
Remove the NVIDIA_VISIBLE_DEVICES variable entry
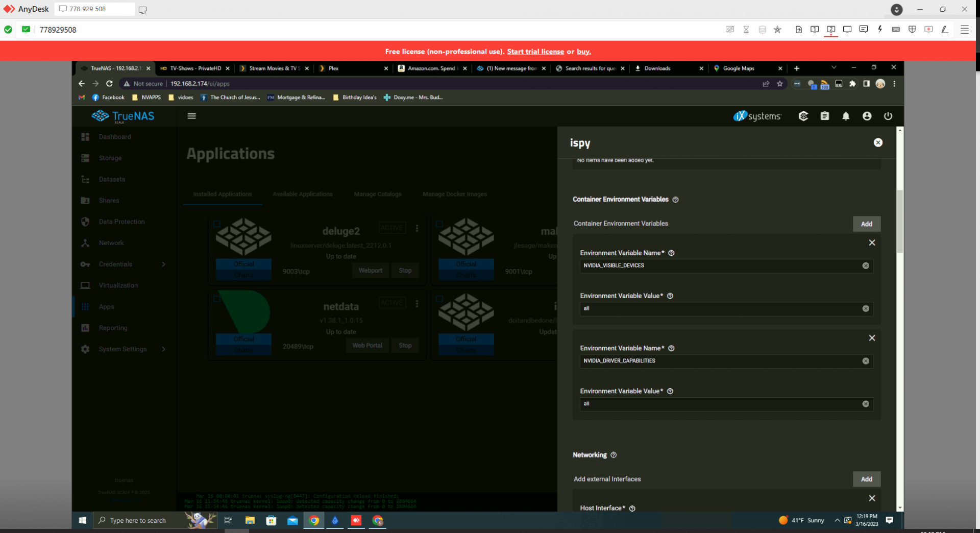(872, 243)
